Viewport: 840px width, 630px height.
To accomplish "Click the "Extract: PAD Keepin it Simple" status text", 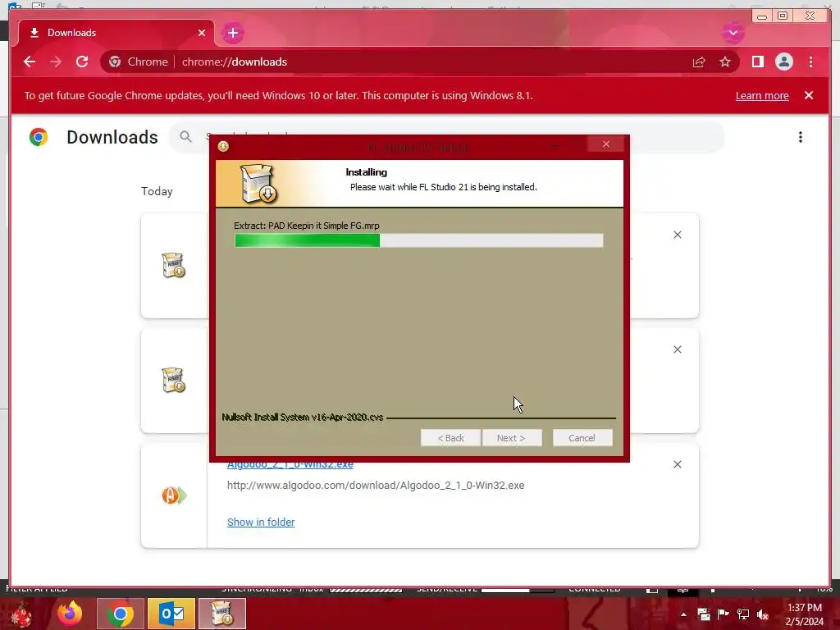I will coord(307,226).
